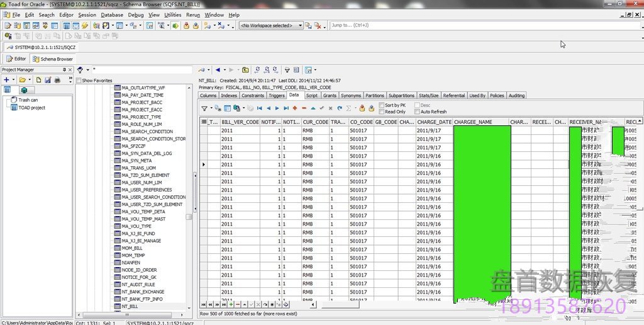Screen dimensions: 644x325
Task: Click the blue back arrow in schema browser toolbar
Action: click(218, 70)
